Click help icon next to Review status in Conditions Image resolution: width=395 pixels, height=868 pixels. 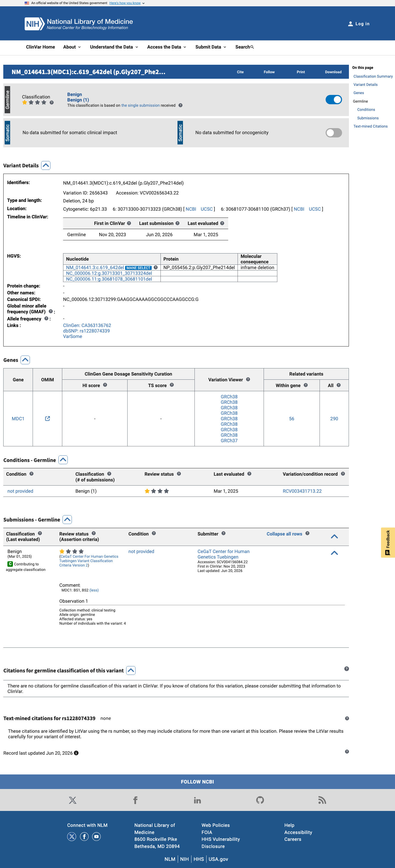pos(179,474)
